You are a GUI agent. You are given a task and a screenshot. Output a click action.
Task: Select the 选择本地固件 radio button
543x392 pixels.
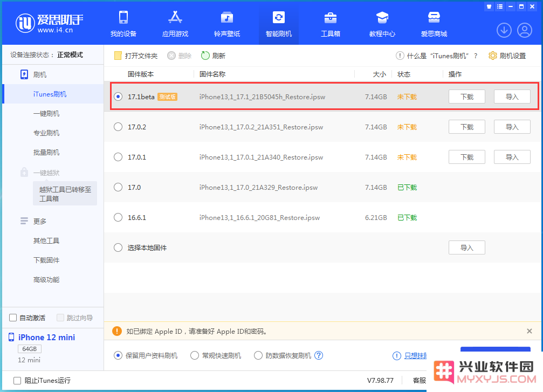[118, 247]
